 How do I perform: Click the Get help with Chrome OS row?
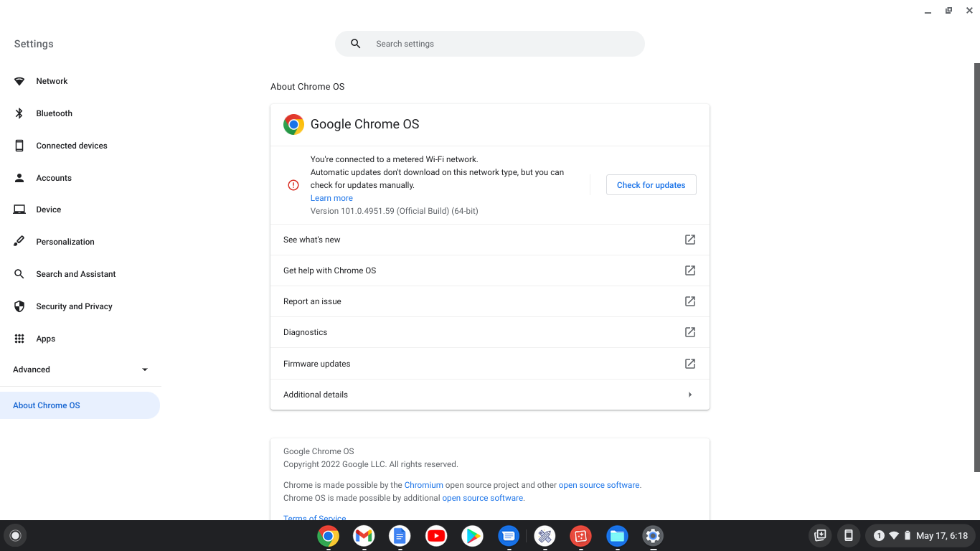490,270
